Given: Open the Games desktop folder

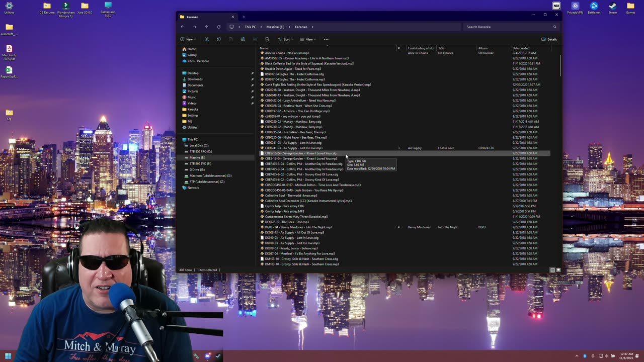Looking at the screenshot, I should click(x=630, y=8).
